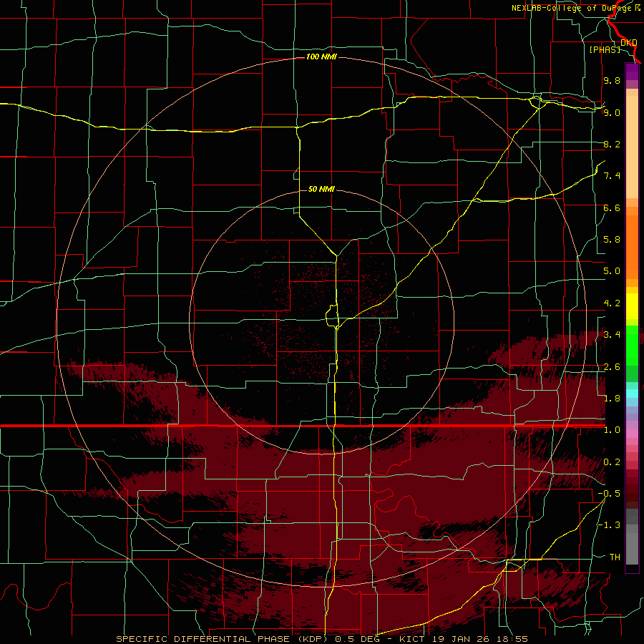
Task: Click the 8.2 scale value
Action: (612, 144)
